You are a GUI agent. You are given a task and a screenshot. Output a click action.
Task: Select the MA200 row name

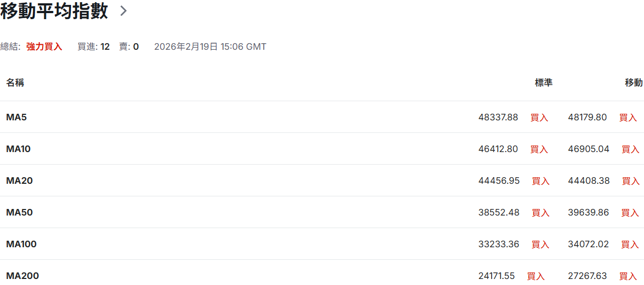22,276
